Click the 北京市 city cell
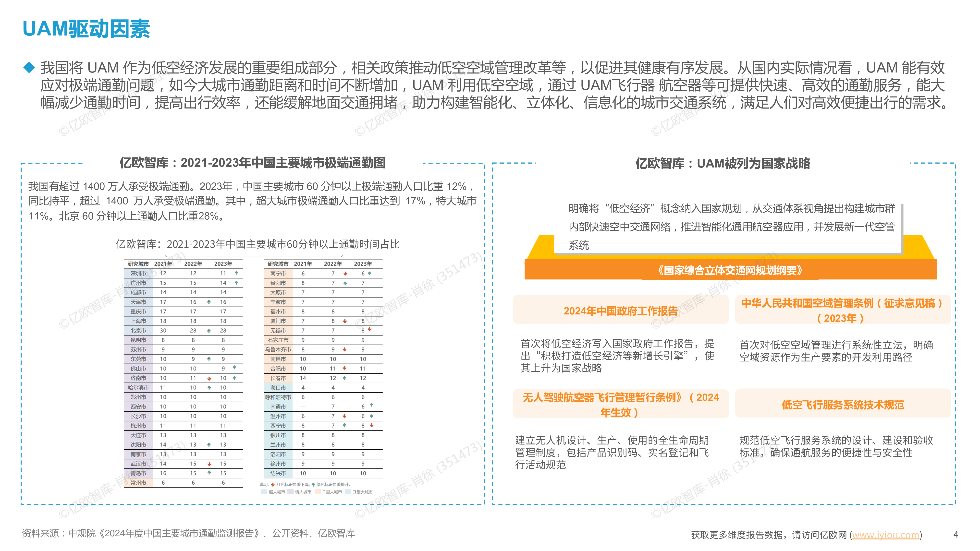The height and width of the screenshot is (551, 980). tap(138, 330)
